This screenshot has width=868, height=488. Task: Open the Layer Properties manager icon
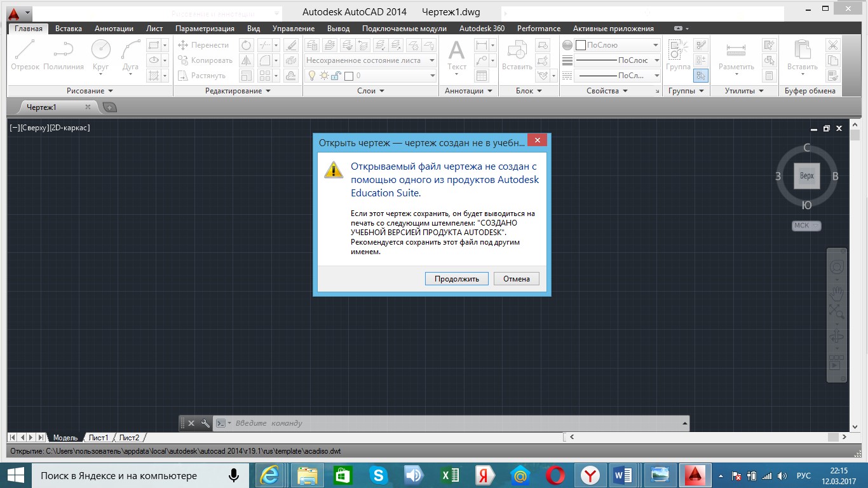pos(312,44)
